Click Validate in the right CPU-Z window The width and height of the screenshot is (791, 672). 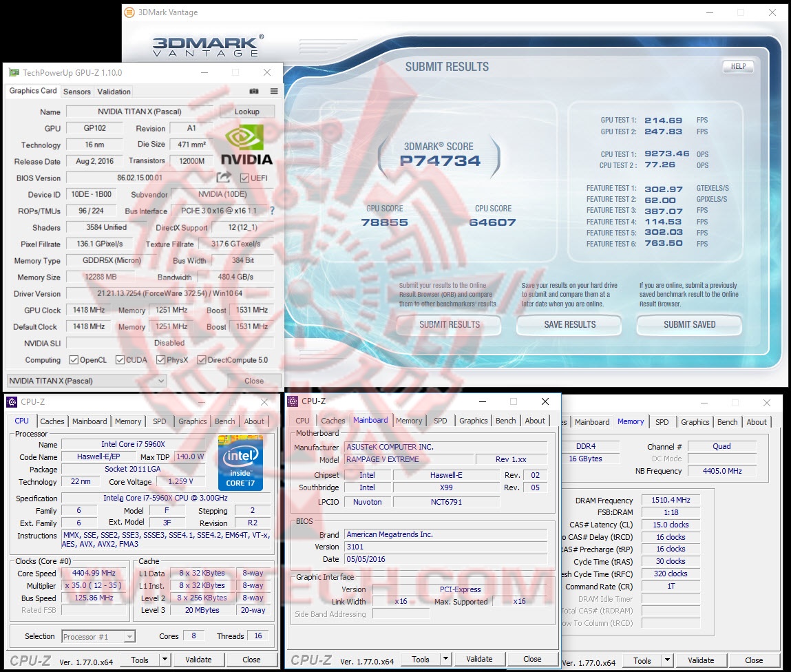click(x=702, y=660)
